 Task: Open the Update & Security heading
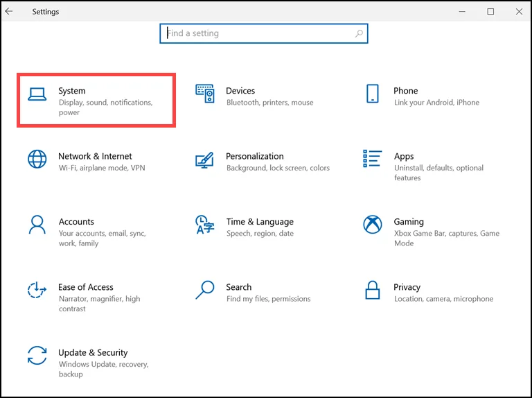point(93,353)
